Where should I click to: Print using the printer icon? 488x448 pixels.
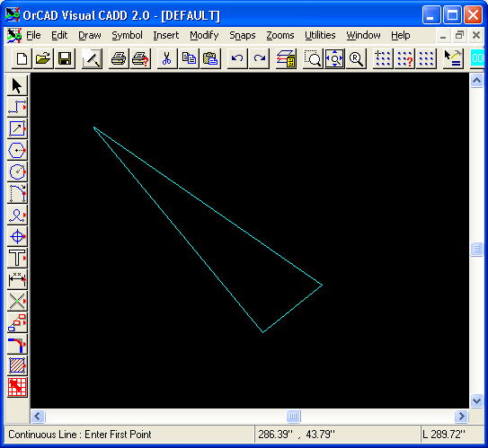click(119, 58)
